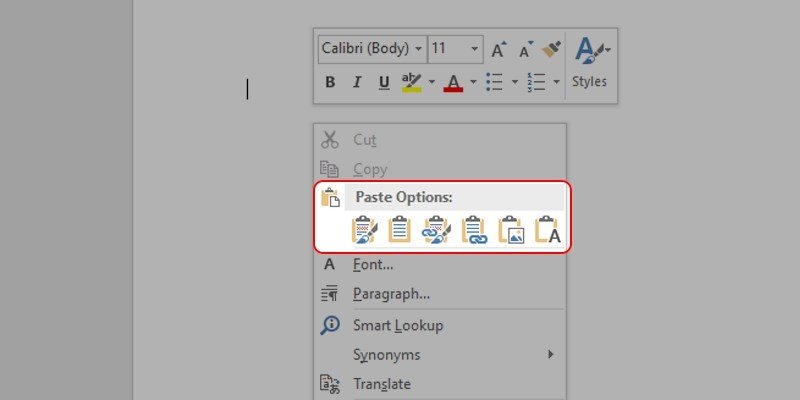Click paste icon with chain link and paintbrush
The image size is (800, 400).
click(438, 231)
